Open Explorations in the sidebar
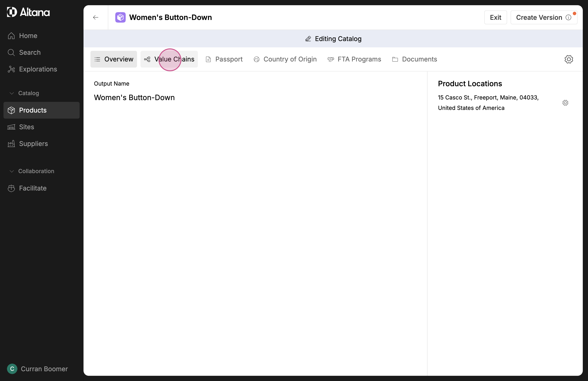 pyautogui.click(x=38, y=69)
